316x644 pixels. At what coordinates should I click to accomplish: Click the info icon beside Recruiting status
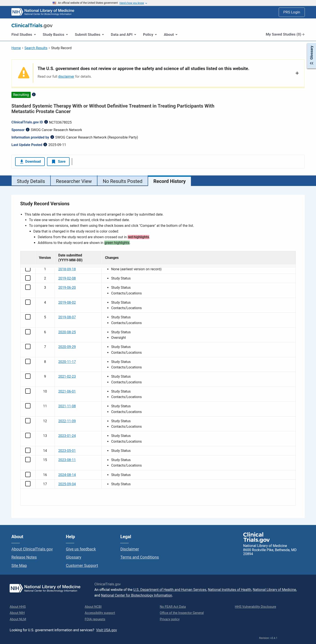[34, 94]
